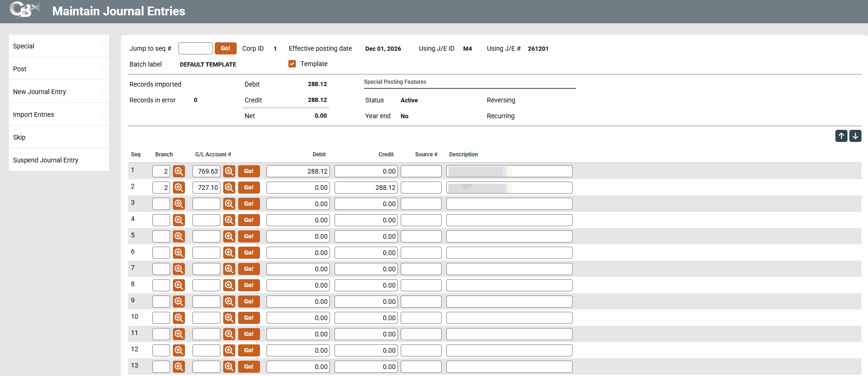Select New Journal Entry from sidebar

click(x=40, y=92)
